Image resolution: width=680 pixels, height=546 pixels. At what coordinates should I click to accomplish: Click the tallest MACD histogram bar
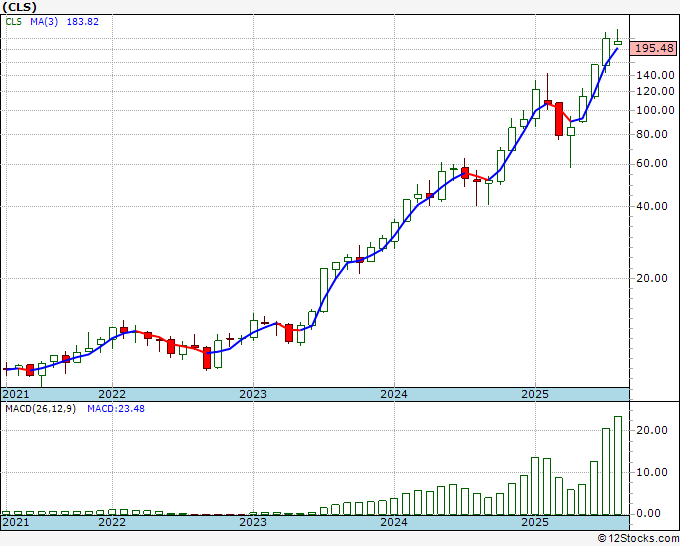coord(618,465)
